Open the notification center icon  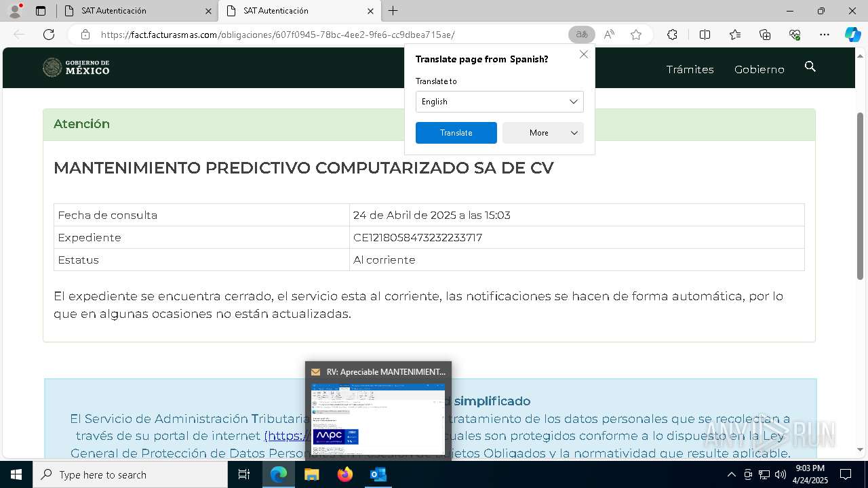(x=846, y=474)
